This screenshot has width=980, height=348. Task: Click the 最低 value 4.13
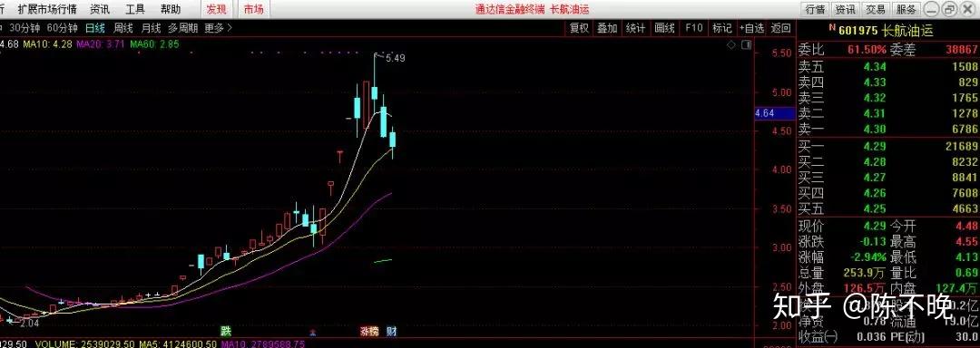tap(966, 257)
